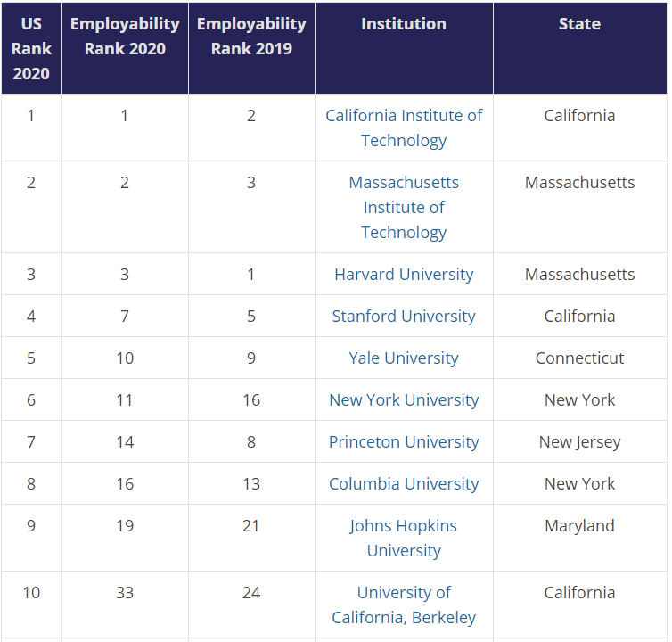Open the Johns Hopkins University link

(x=404, y=538)
